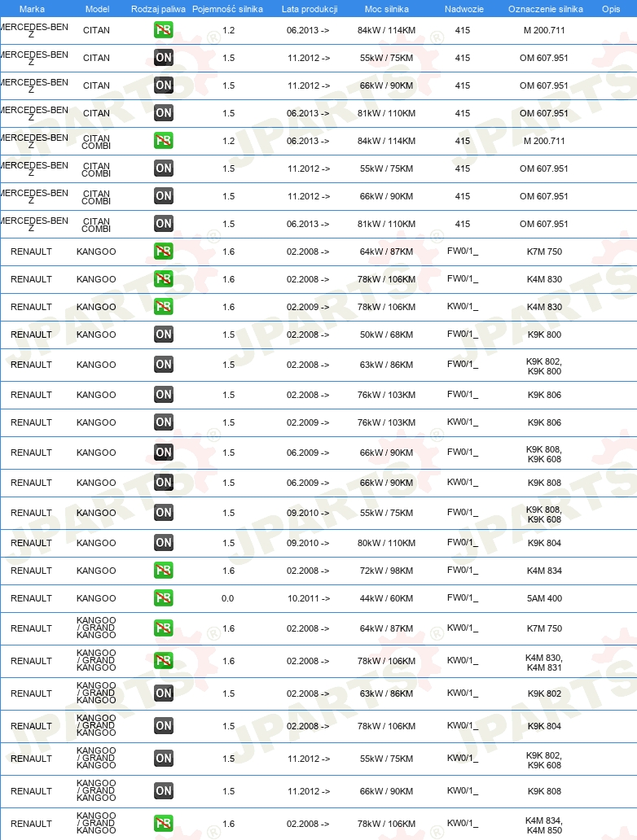
Task: Select engine code K4M 834 for 72kW/98KM row
Action: (x=544, y=571)
